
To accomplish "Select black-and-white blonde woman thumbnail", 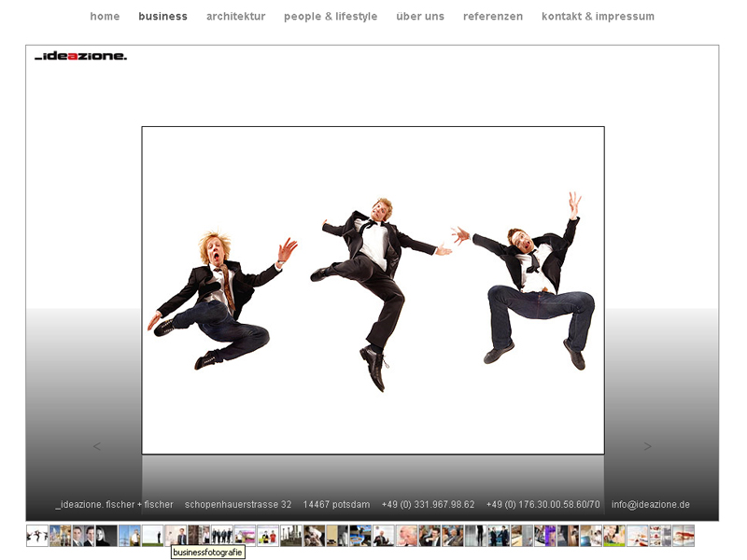I will 106,536.
